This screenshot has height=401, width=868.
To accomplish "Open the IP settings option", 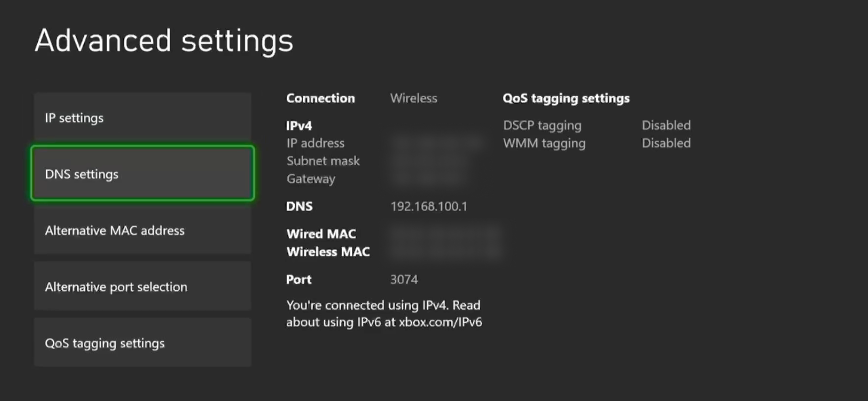I will click(x=142, y=118).
